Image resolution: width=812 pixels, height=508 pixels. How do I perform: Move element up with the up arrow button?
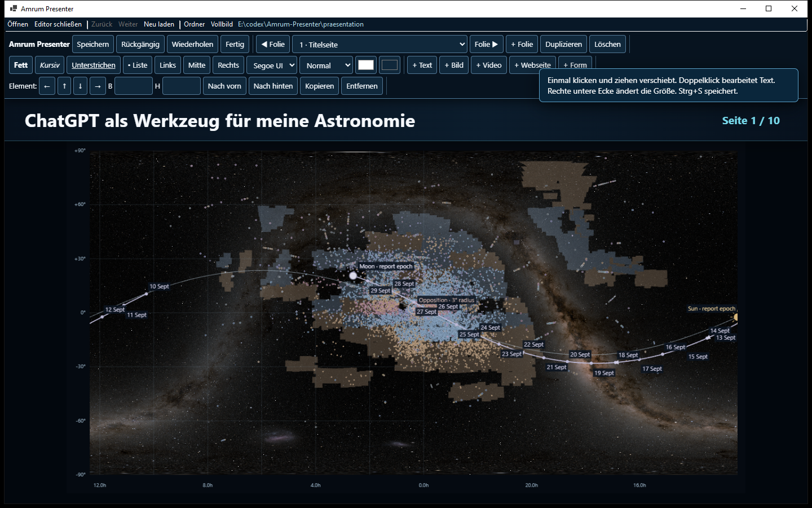pyautogui.click(x=64, y=86)
